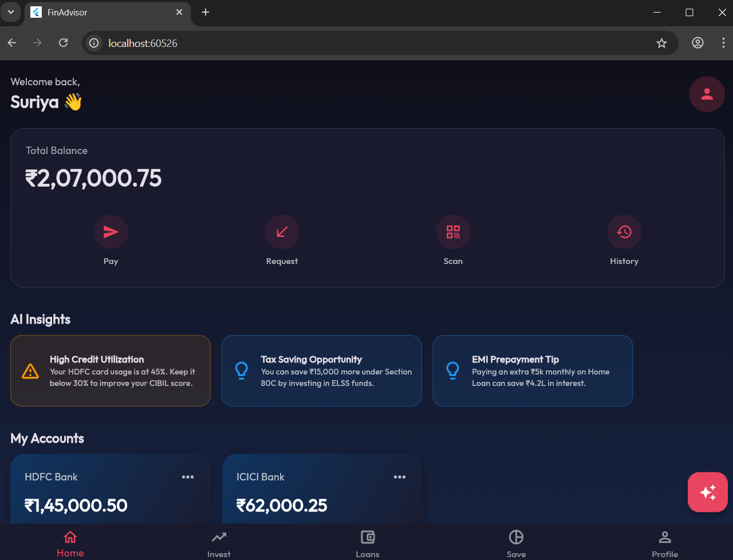Tap the Scan QR code icon
This screenshot has width=733, height=560.
(453, 232)
